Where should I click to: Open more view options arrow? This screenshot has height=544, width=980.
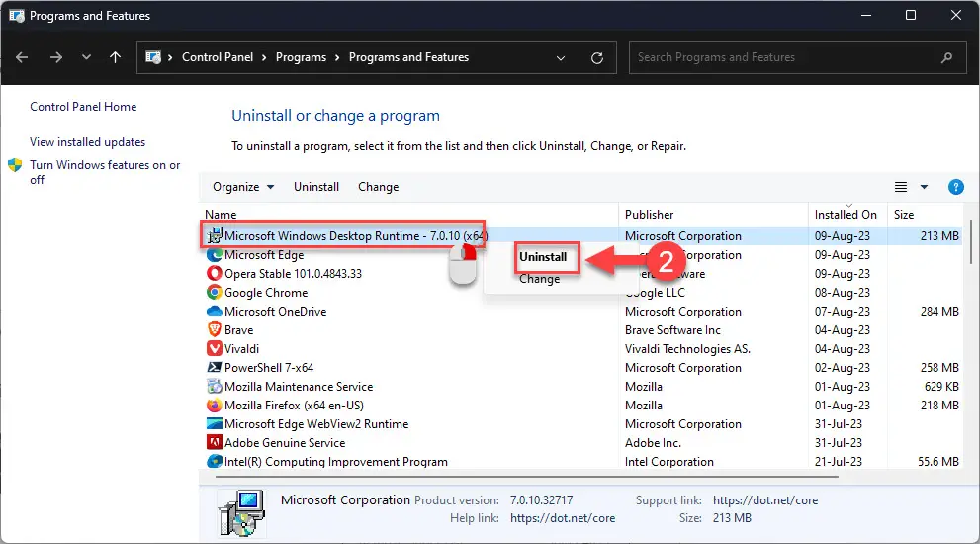[x=924, y=187]
